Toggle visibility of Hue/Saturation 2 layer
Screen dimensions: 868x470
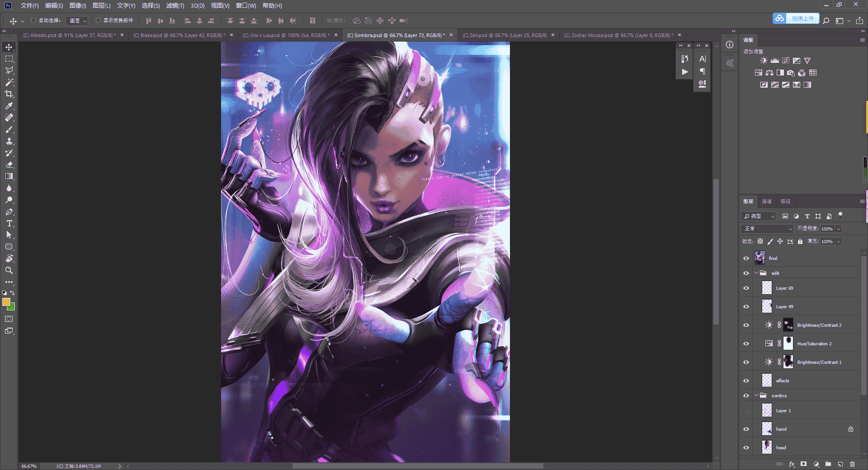click(x=746, y=344)
